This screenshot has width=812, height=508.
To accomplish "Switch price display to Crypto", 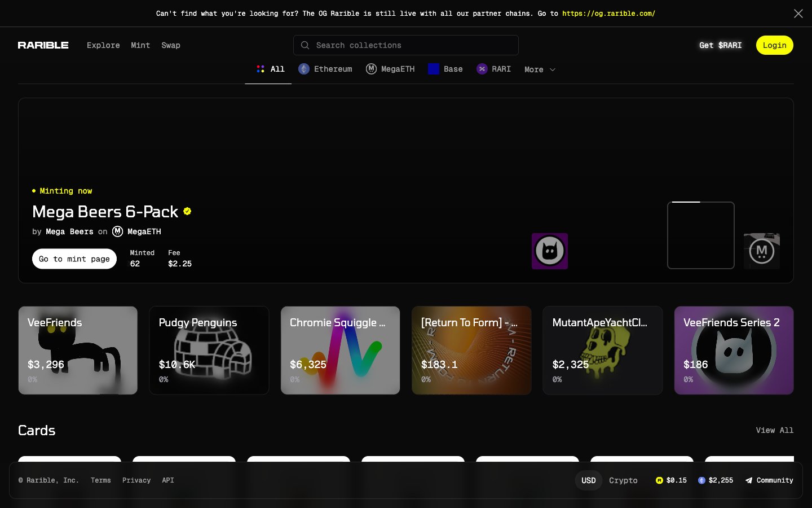I will pos(623,480).
